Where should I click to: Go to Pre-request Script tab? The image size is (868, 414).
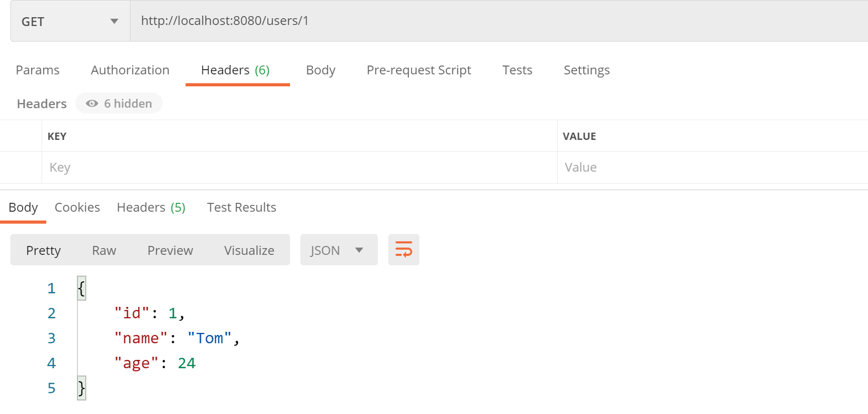[419, 70]
